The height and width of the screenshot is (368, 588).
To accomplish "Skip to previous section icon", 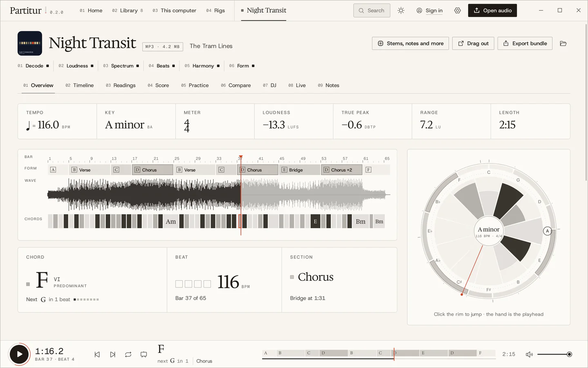I will pyautogui.click(x=97, y=355).
